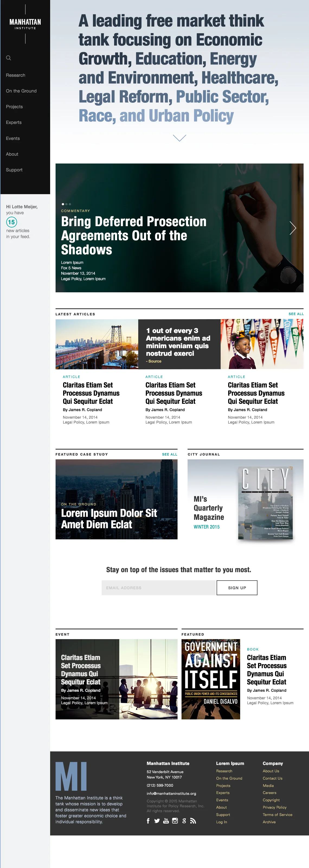Open the search magnifier icon in sidebar
This screenshot has width=309, height=868.
(8, 58)
